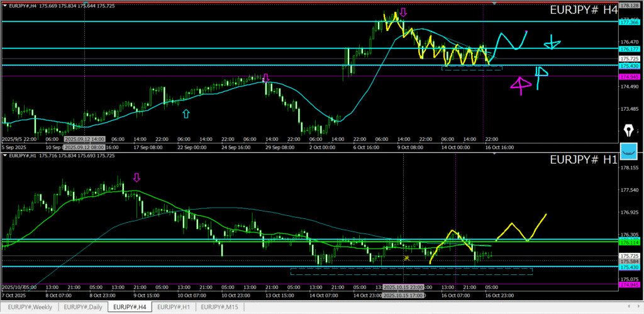The height and width of the screenshot is (314, 644).
Task: Switch to the EURJPY#,Weekly tab
Action: pyautogui.click(x=30, y=307)
